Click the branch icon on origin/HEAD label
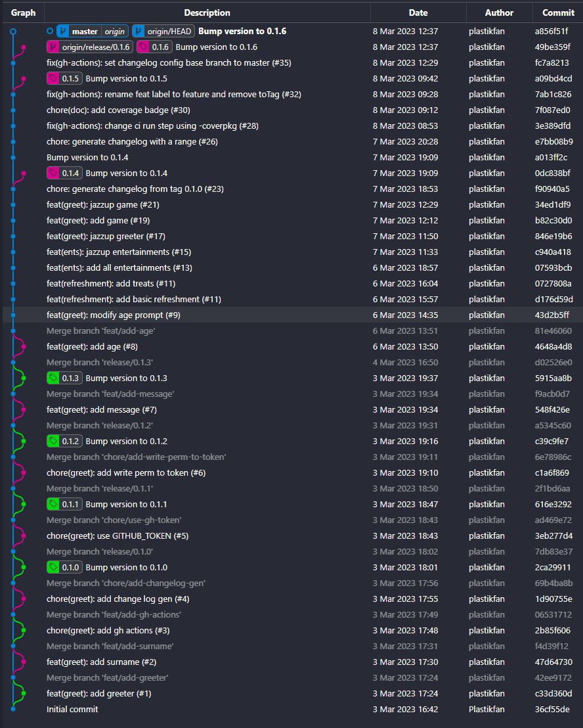This screenshot has width=583, height=728. [x=137, y=31]
